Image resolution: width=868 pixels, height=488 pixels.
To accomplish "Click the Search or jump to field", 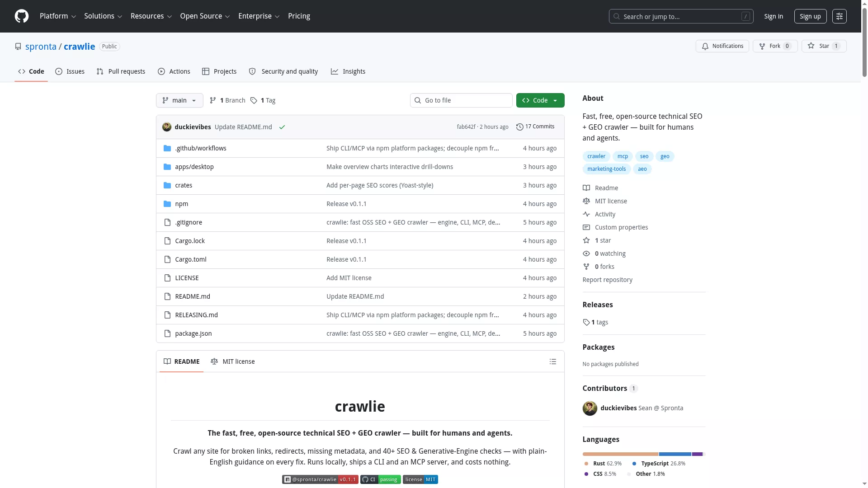I will click(x=681, y=16).
